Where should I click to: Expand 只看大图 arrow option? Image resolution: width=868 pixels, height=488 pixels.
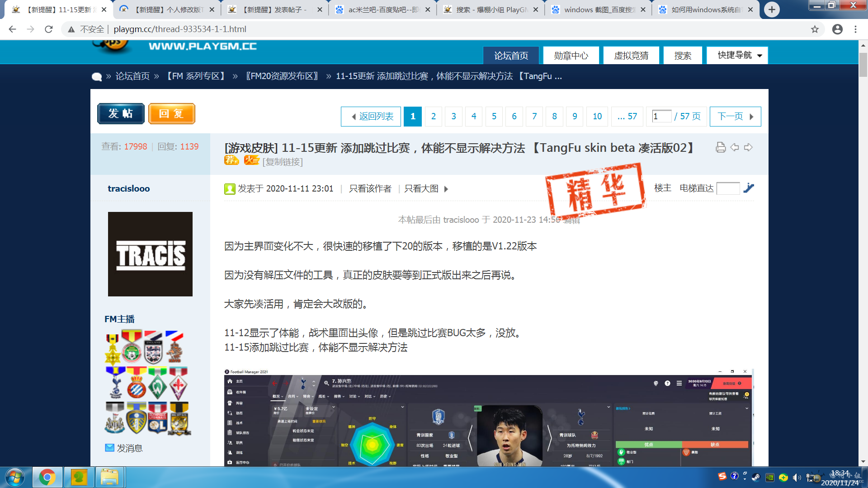point(446,189)
